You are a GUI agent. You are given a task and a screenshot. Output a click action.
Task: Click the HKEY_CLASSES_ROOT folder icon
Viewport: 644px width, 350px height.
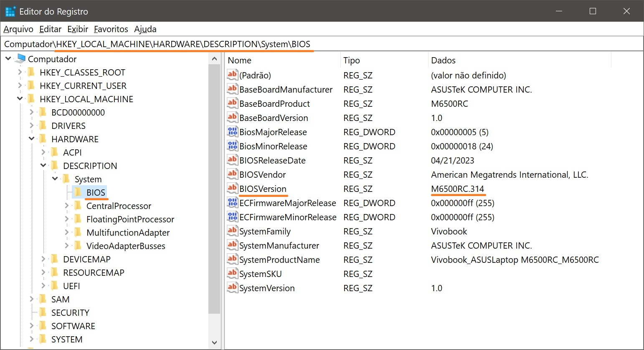[31, 72]
